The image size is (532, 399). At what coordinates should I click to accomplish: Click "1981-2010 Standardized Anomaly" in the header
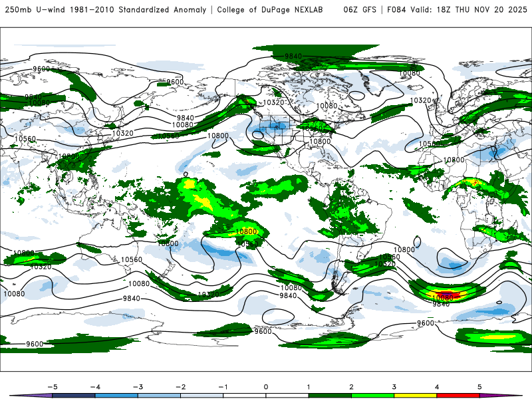coord(138,10)
